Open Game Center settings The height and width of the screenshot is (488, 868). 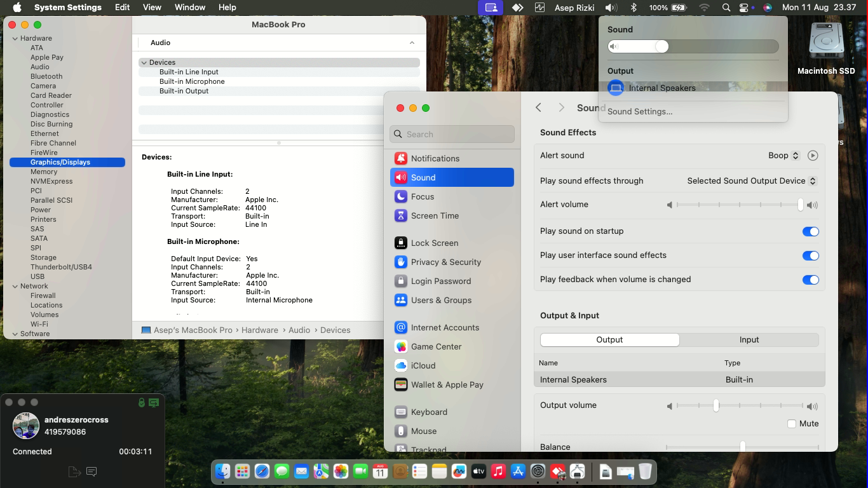pos(436,346)
